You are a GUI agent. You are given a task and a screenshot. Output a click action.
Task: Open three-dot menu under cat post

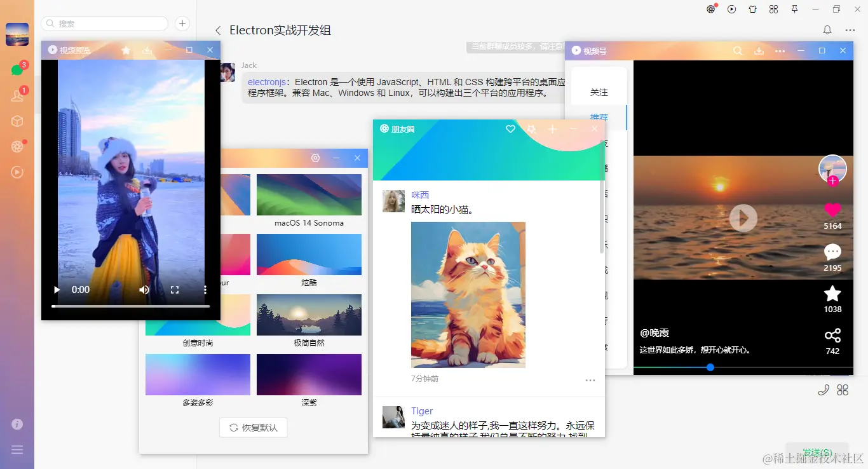(590, 380)
